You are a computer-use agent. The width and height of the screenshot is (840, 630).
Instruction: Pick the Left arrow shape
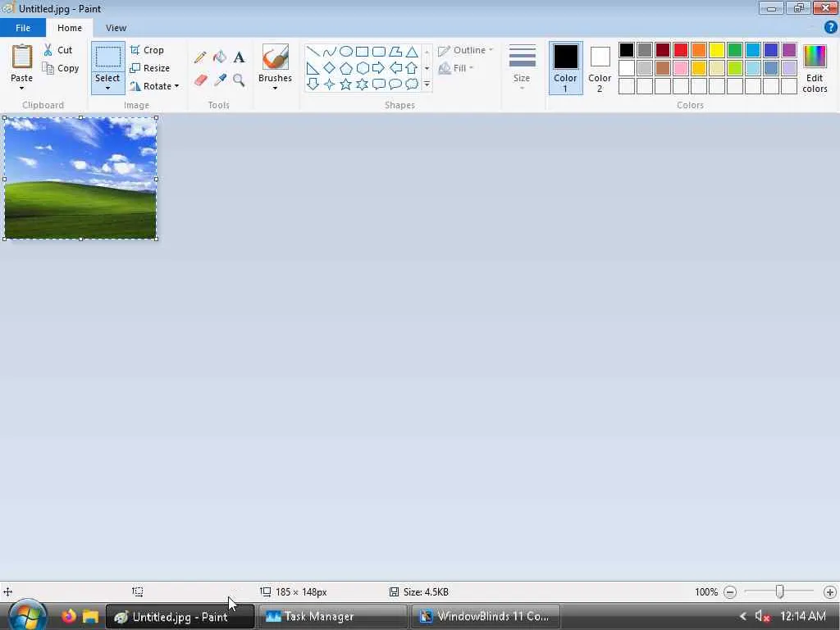395,68
